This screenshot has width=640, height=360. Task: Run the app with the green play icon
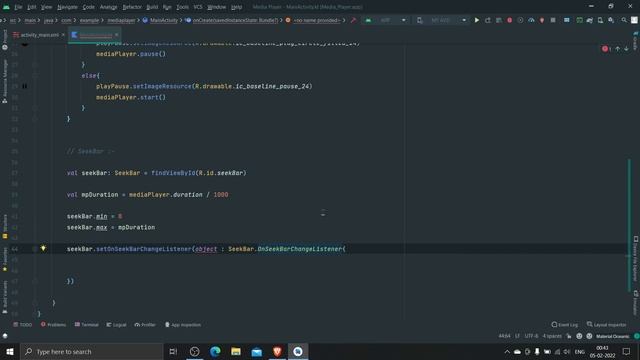point(476,20)
